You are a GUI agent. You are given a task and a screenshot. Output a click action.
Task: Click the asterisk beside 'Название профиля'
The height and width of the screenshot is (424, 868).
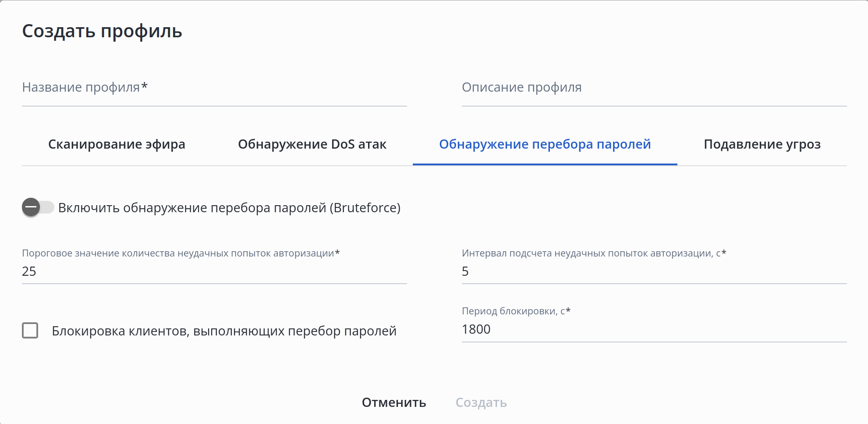[145, 86]
